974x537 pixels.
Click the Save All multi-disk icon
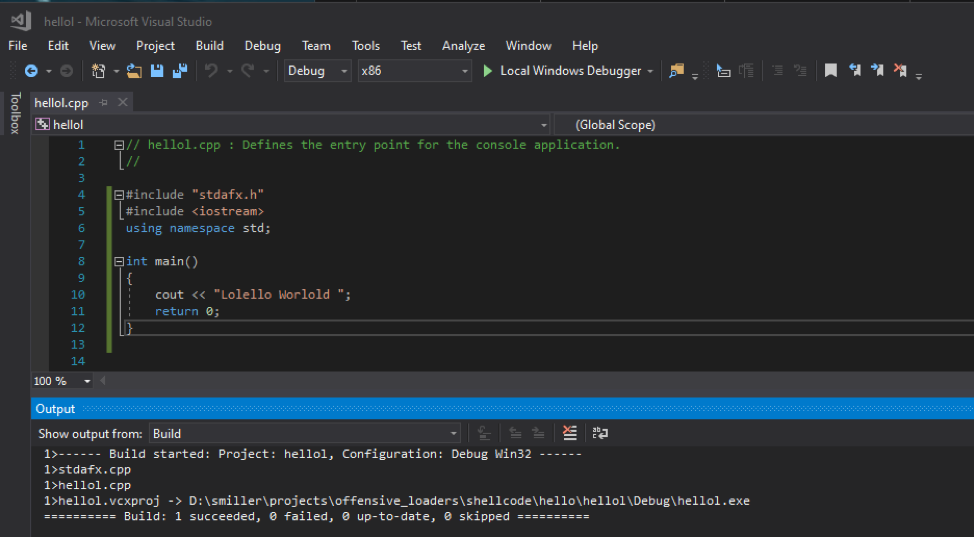click(x=180, y=71)
